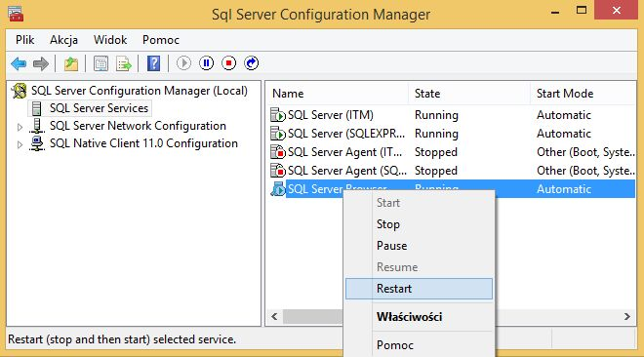Screen dimensions: 644x357
Task: Sort by the Name column header
Action: pyautogui.click(x=338, y=94)
